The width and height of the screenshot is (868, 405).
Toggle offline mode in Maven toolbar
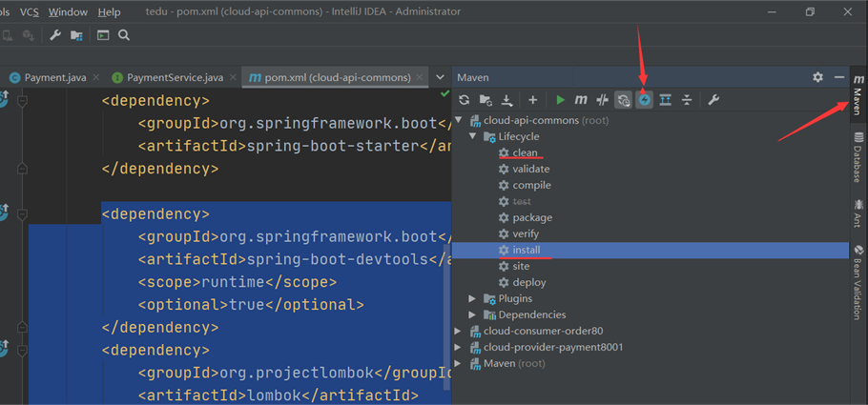(x=602, y=100)
